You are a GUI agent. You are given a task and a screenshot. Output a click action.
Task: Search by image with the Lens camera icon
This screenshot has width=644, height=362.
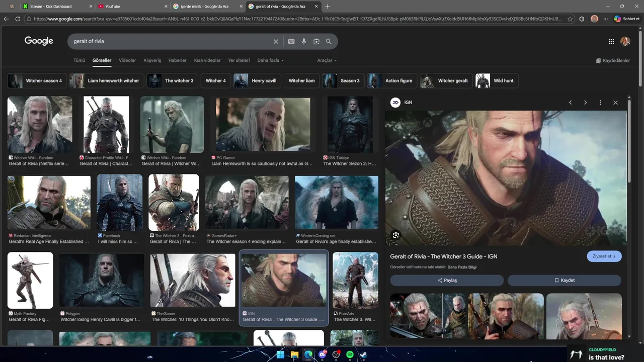[316, 42]
